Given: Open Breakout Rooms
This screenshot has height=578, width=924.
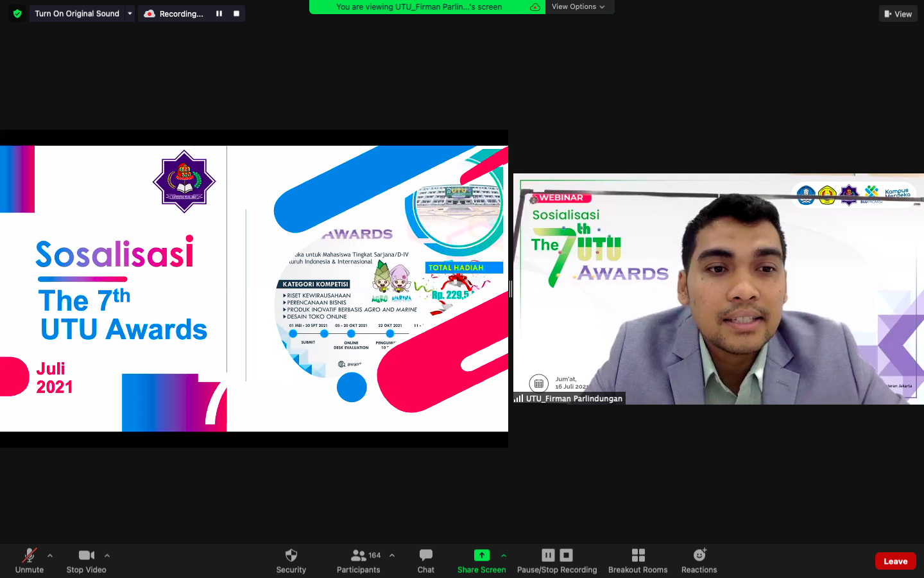Looking at the screenshot, I should point(638,560).
